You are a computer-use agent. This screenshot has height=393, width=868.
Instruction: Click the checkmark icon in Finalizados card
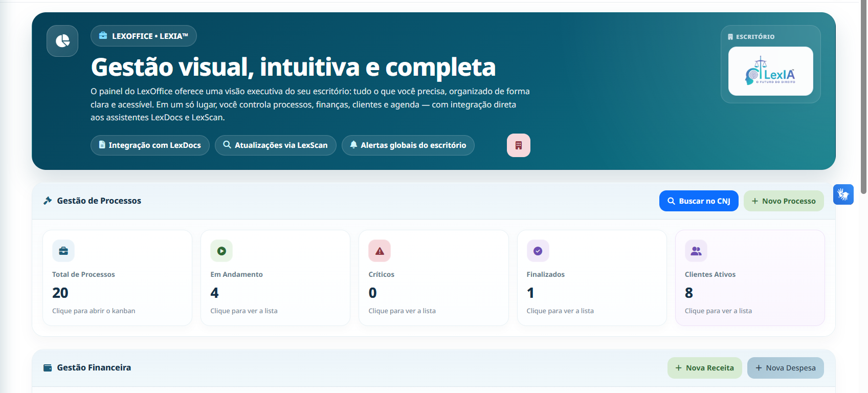click(x=538, y=251)
